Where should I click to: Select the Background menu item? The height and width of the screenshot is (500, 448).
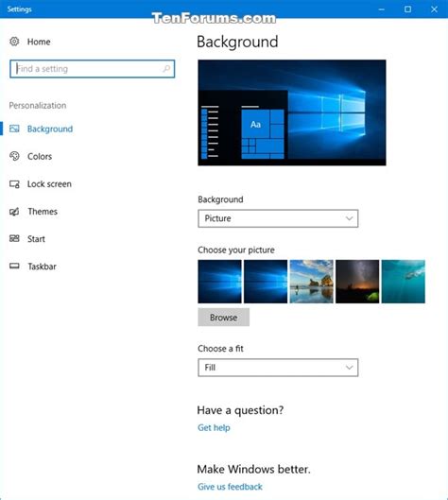50,129
